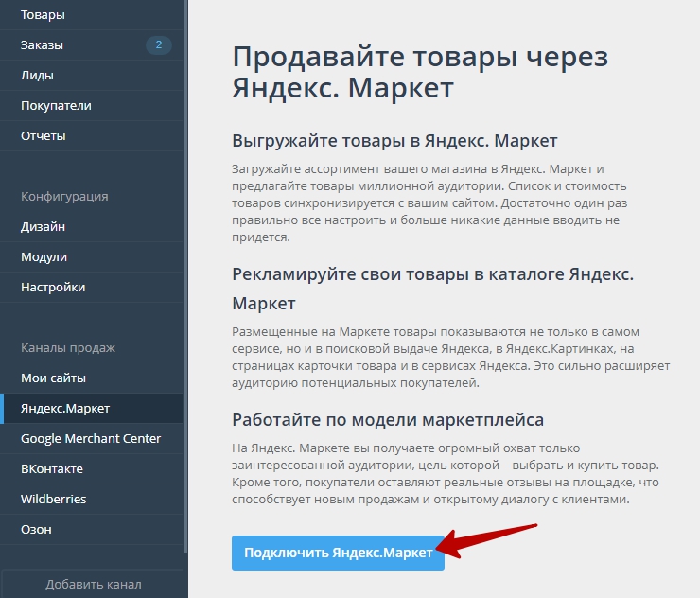Click the heading Продавайте товары через Яндекс. Маркет
The width and height of the screenshot is (700, 598).
tap(420, 72)
